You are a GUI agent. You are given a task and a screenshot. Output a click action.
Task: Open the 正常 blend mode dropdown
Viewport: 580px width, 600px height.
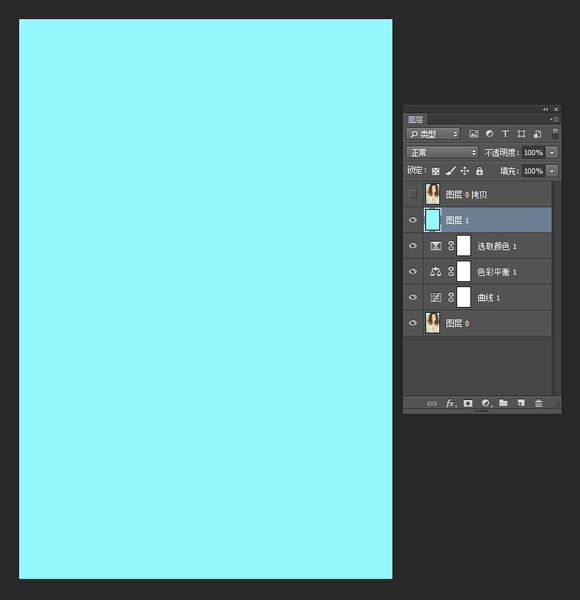click(x=442, y=152)
